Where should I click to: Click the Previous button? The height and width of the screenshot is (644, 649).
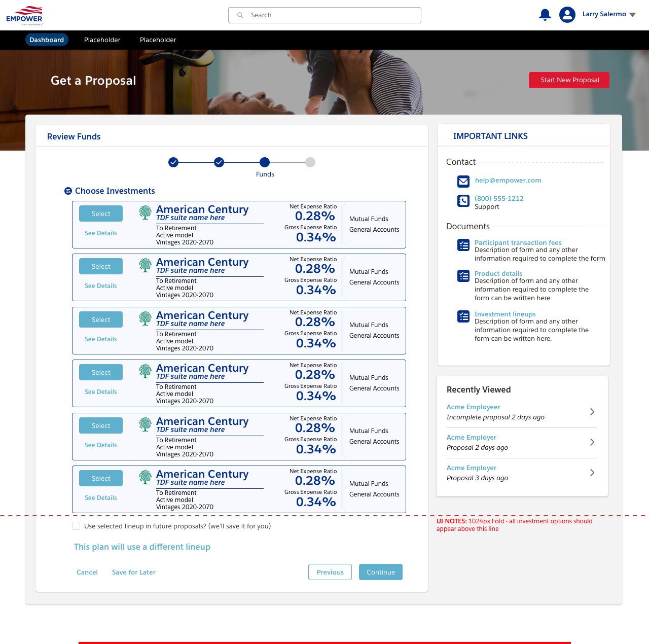[330, 572]
